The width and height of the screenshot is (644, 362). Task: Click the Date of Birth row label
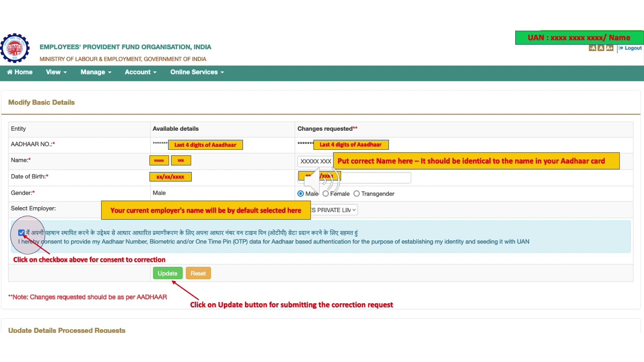(x=30, y=176)
